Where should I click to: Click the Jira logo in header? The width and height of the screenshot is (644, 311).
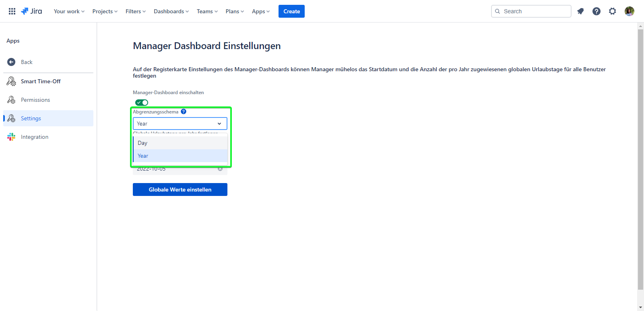[x=31, y=11]
